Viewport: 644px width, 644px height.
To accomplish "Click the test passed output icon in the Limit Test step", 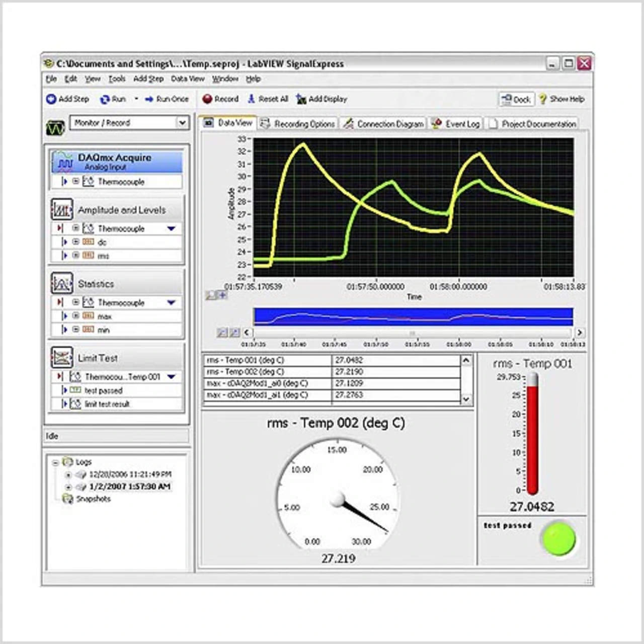I will point(75,390).
